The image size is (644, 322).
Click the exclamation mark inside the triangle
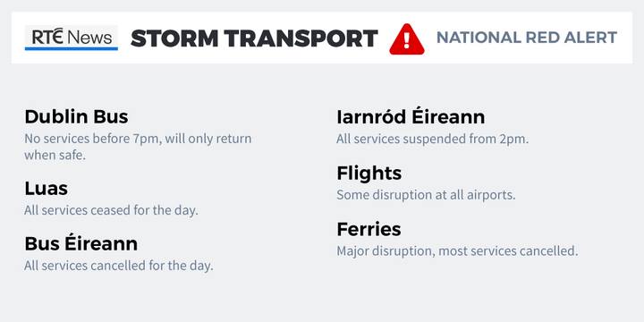[407, 40]
